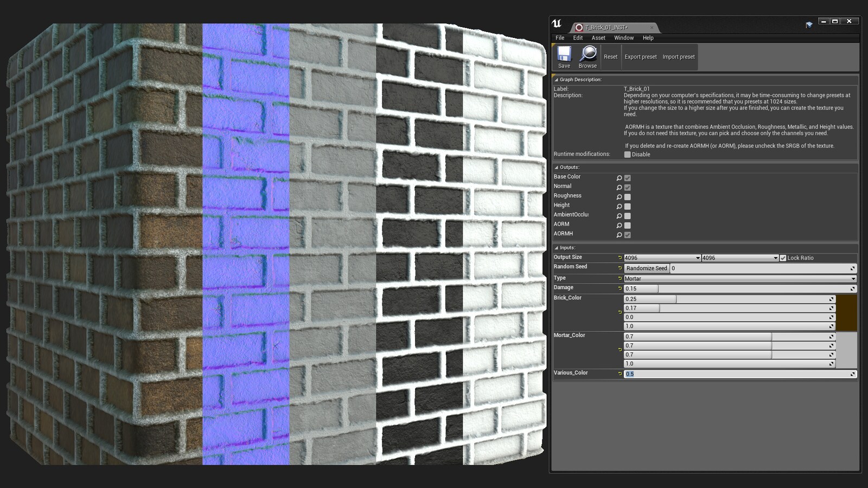Click the Save floppy disk icon
The image size is (868, 488).
(x=564, y=54)
